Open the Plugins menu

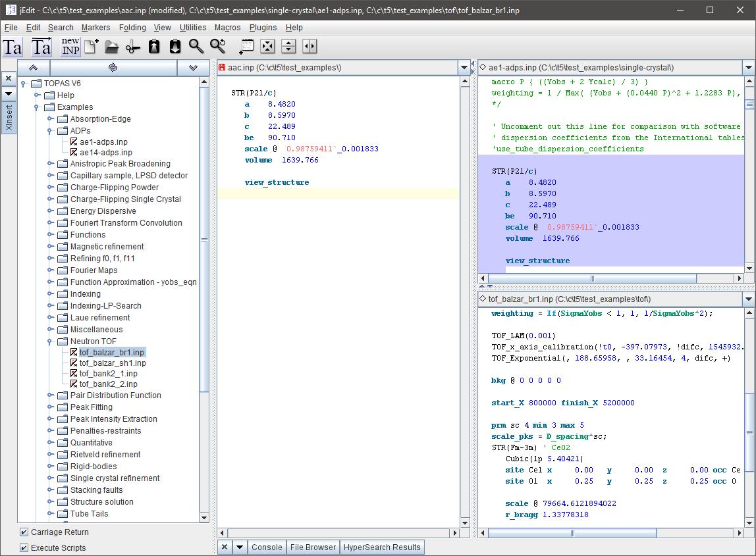click(x=263, y=28)
